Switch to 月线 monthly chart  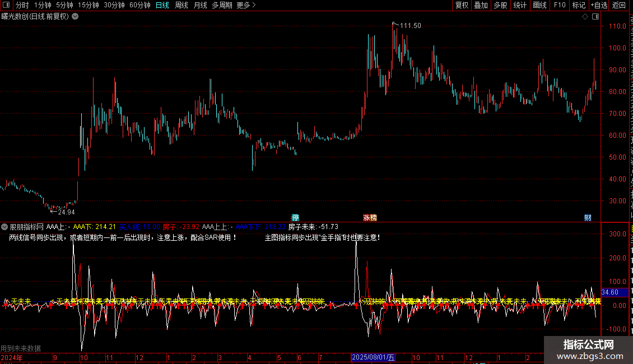coord(200,5)
